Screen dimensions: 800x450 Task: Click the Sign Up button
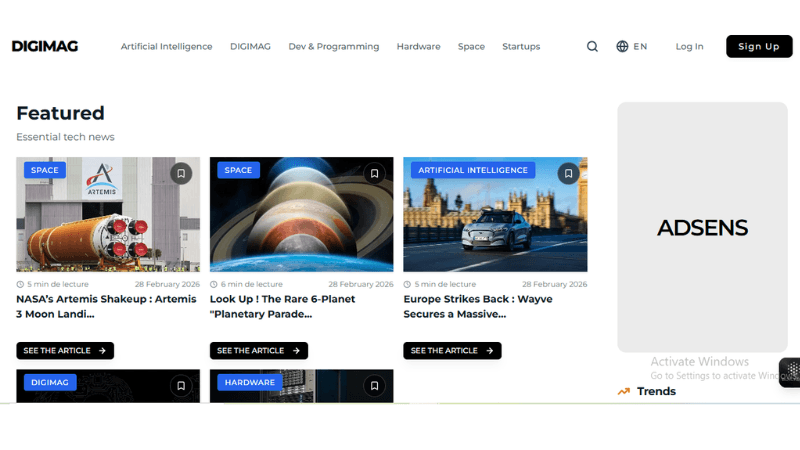click(x=759, y=46)
